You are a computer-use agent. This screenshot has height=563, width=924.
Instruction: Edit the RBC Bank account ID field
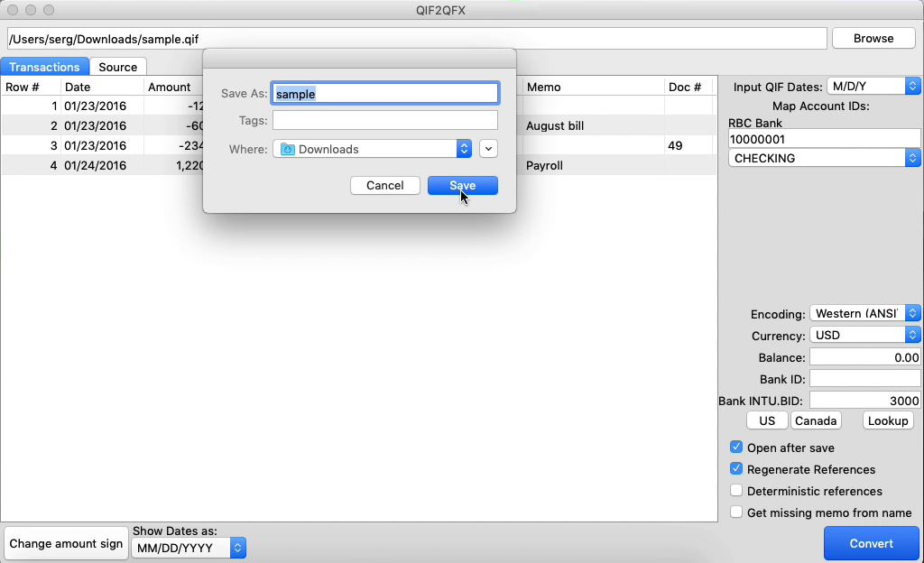click(x=824, y=139)
